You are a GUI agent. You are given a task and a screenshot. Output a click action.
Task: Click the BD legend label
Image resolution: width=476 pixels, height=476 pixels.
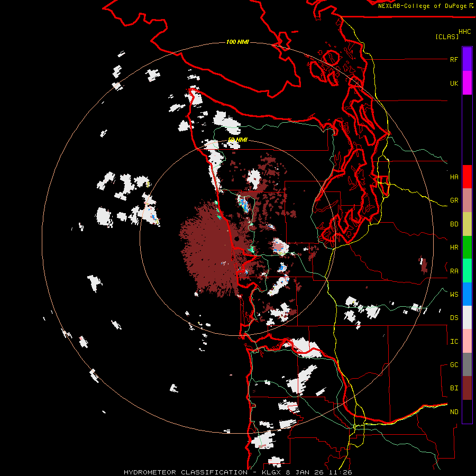[454, 224]
